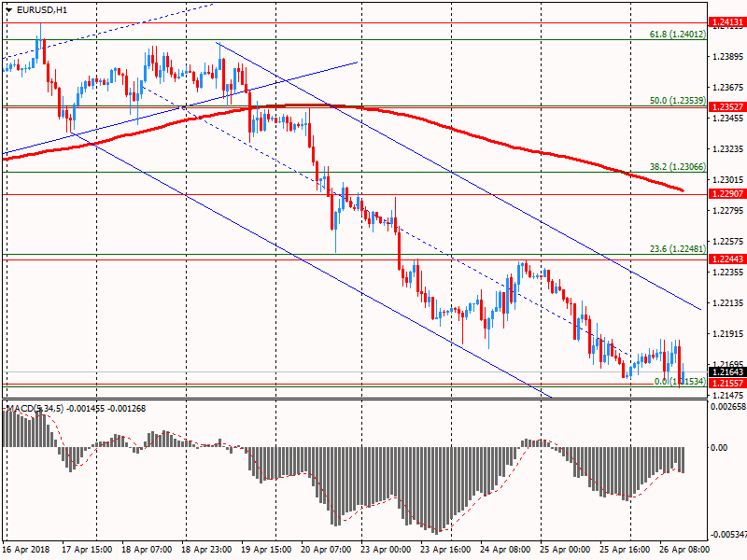Select the red 1.21557 price level label

click(x=727, y=384)
